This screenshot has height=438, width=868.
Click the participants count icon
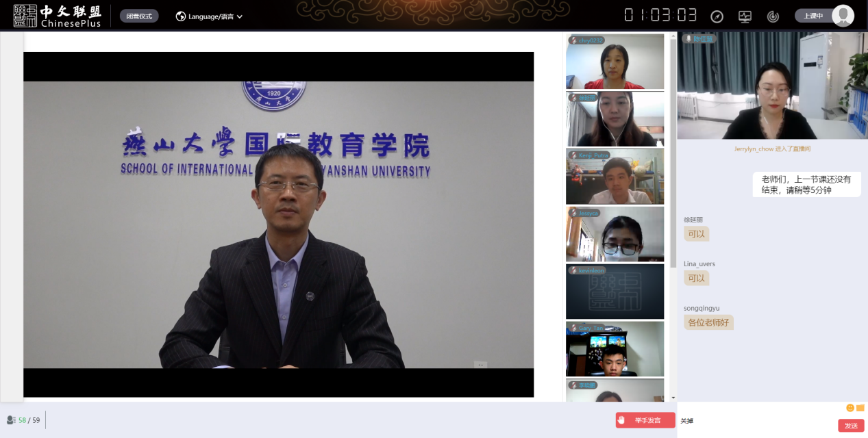tap(11, 420)
